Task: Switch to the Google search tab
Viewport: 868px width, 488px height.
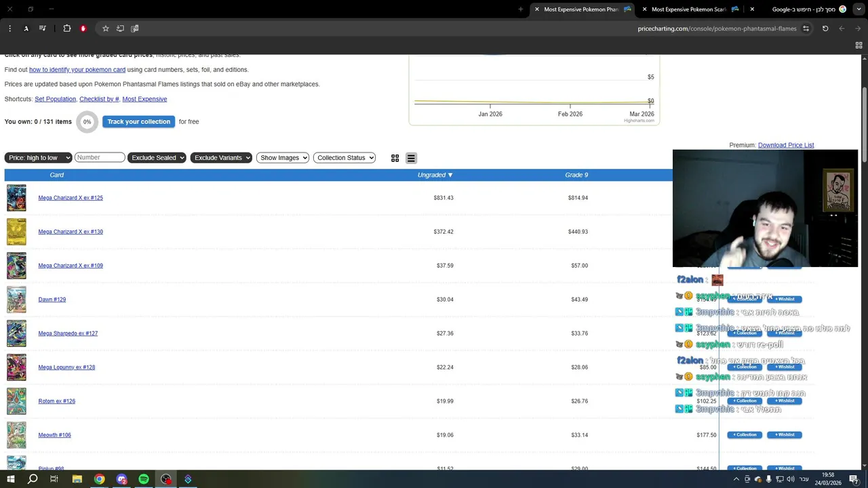Action: click(x=804, y=9)
